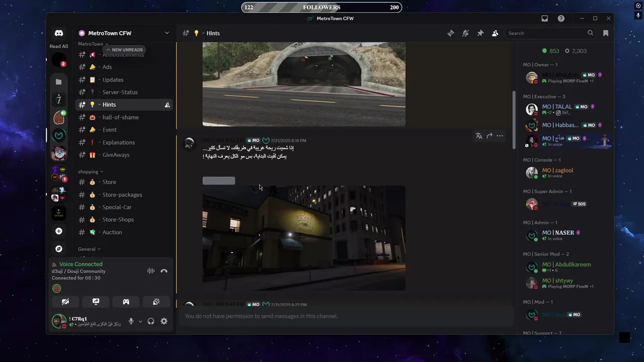Select the MetroTown server icon in sidebar

[x=59, y=135]
